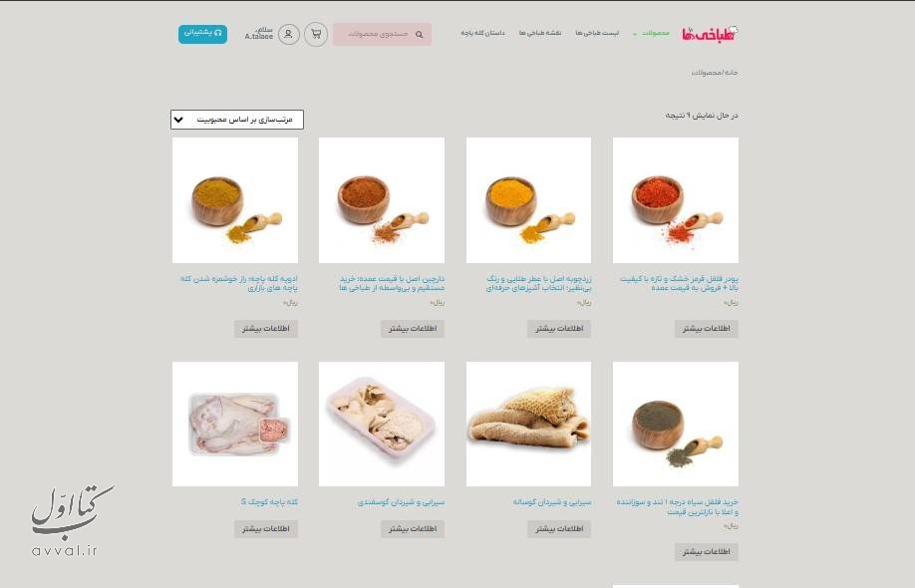This screenshot has width=915, height=588.
Task: Open the turmeric product title link
Action: (x=539, y=283)
